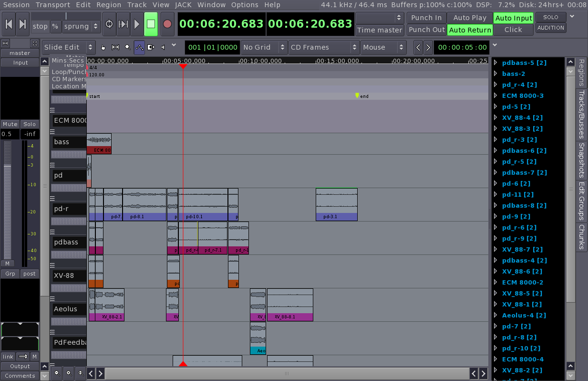Expand the pdbass-5 [2] region entry
The width and height of the screenshot is (588, 381).
(x=495, y=63)
